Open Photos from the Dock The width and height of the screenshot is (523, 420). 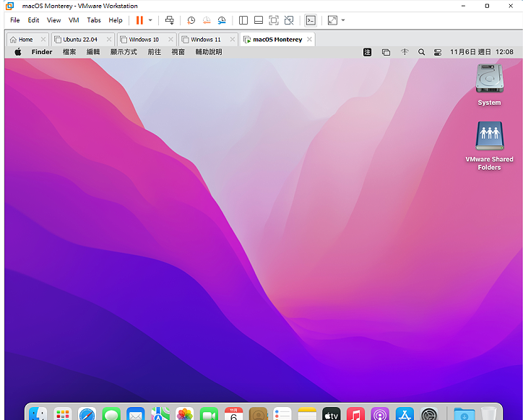[x=184, y=413]
